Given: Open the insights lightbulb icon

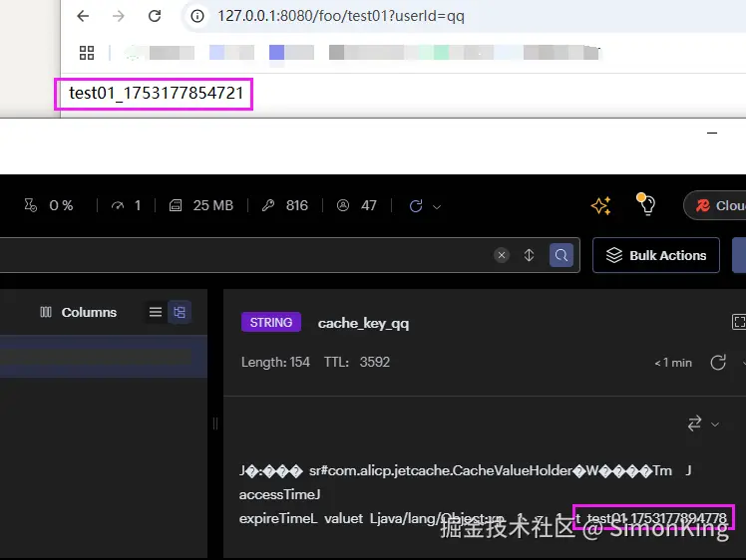Looking at the screenshot, I should click(645, 204).
